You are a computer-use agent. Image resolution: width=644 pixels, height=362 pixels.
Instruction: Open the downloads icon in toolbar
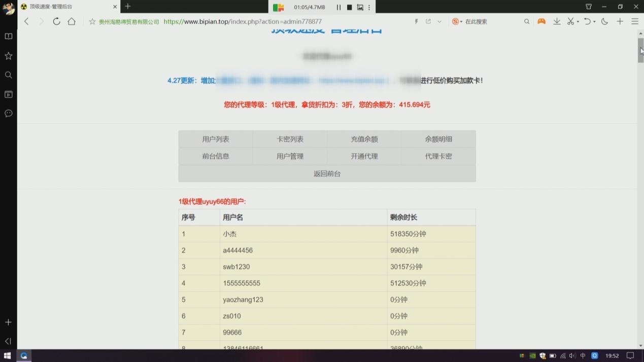pyautogui.click(x=557, y=21)
